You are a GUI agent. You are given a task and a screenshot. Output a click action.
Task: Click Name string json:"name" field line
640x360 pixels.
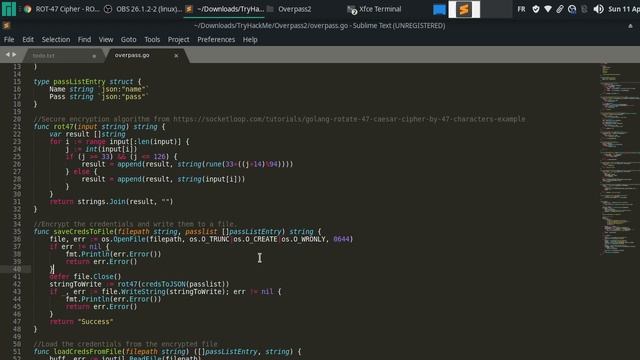point(99,89)
